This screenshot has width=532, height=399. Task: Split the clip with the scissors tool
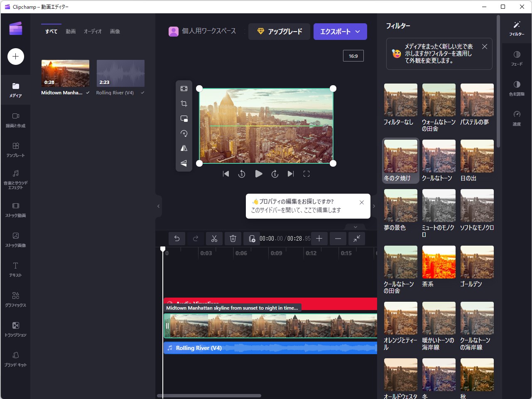point(214,238)
